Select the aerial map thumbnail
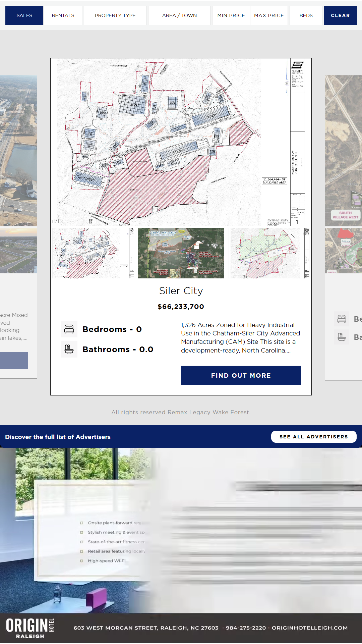 (x=181, y=253)
